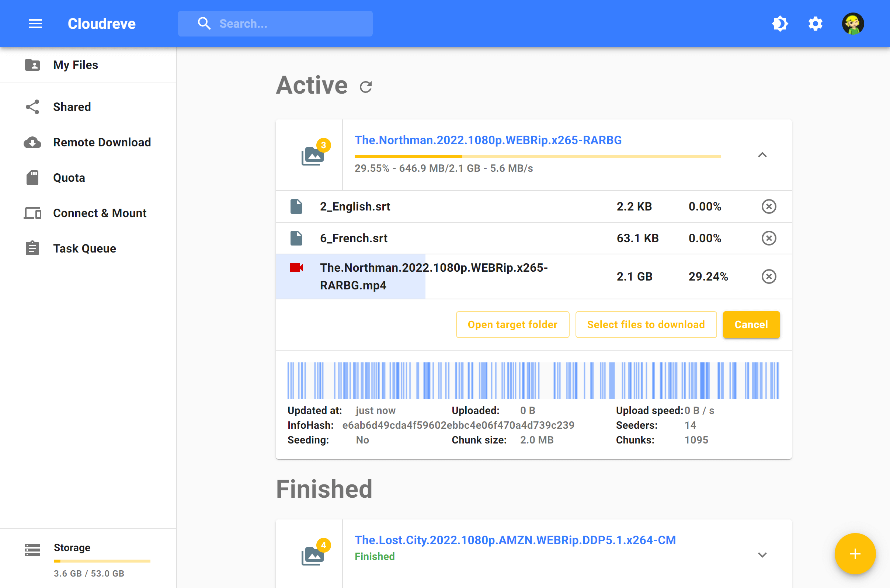Click the Cloudreve home menu item
Screen dimensions: 890x588
coord(102,24)
